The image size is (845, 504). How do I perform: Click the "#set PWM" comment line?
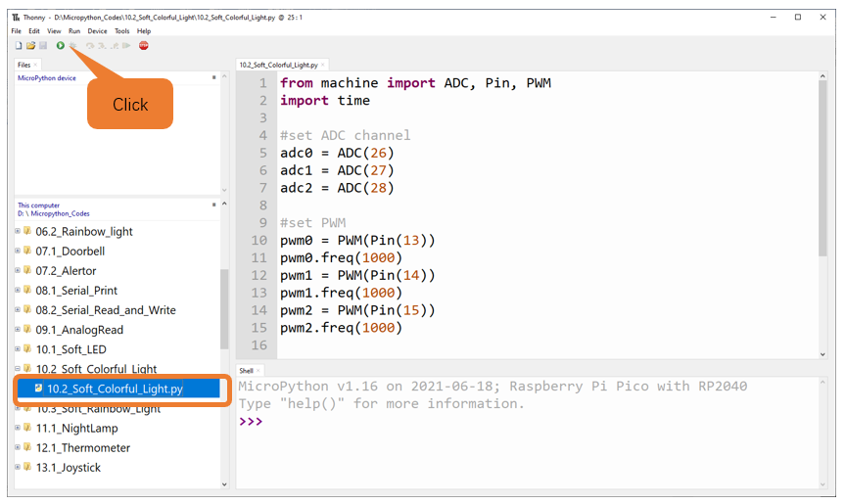313,223
